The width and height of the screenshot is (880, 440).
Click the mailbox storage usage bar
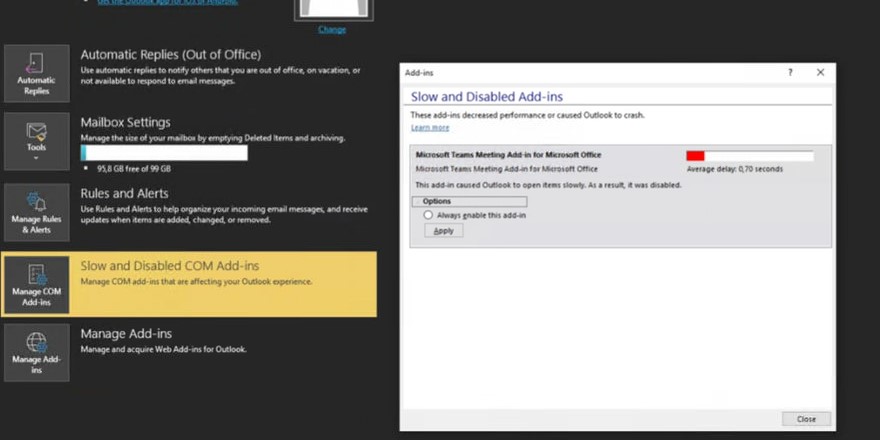click(164, 153)
